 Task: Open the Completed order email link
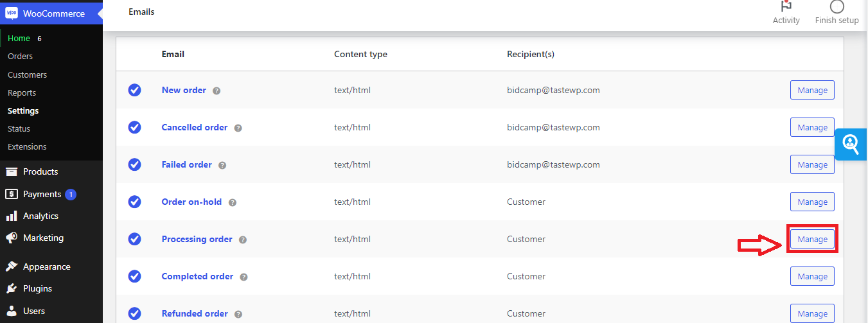[197, 276]
